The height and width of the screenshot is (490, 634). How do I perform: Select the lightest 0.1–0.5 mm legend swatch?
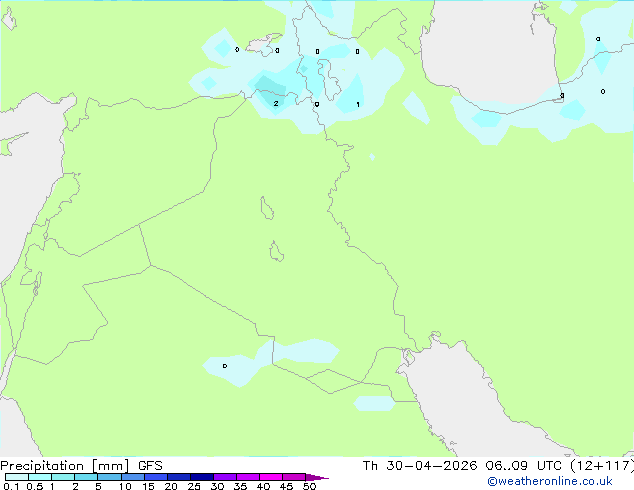17,477
